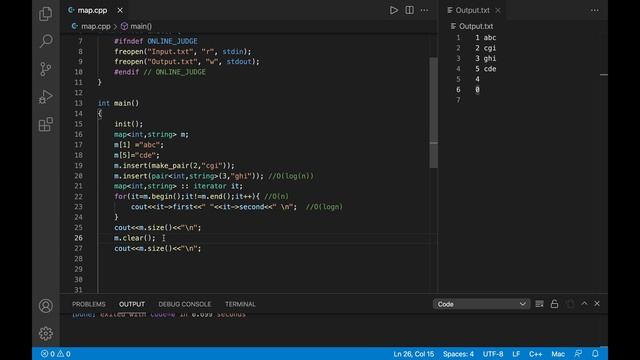The height and width of the screenshot is (360, 640).
Task: Open the Accounts menu
Action: point(46,306)
